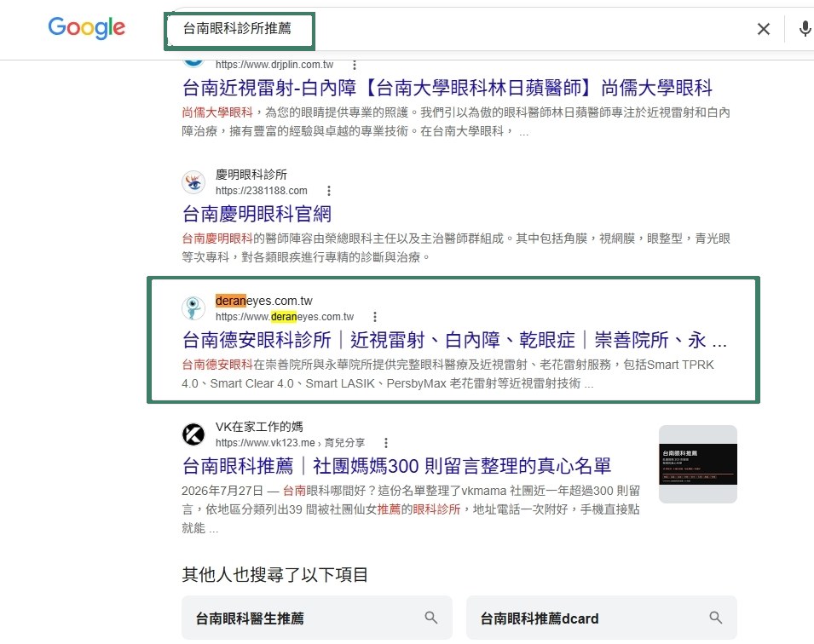Open three-dot menu next to drjplin.com.tw
This screenshot has height=644, width=814.
(x=354, y=65)
